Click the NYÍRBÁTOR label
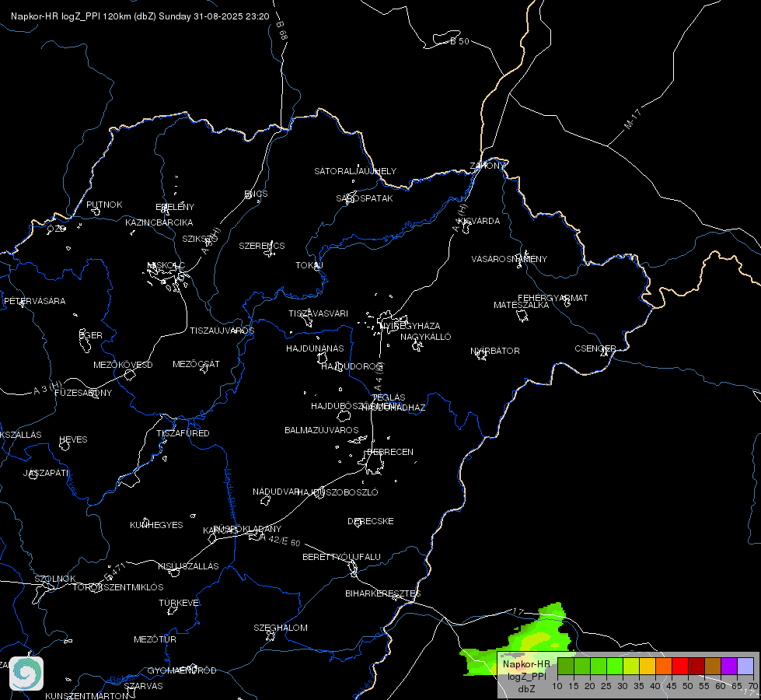Viewport: 761px width, 700px height. [495, 351]
